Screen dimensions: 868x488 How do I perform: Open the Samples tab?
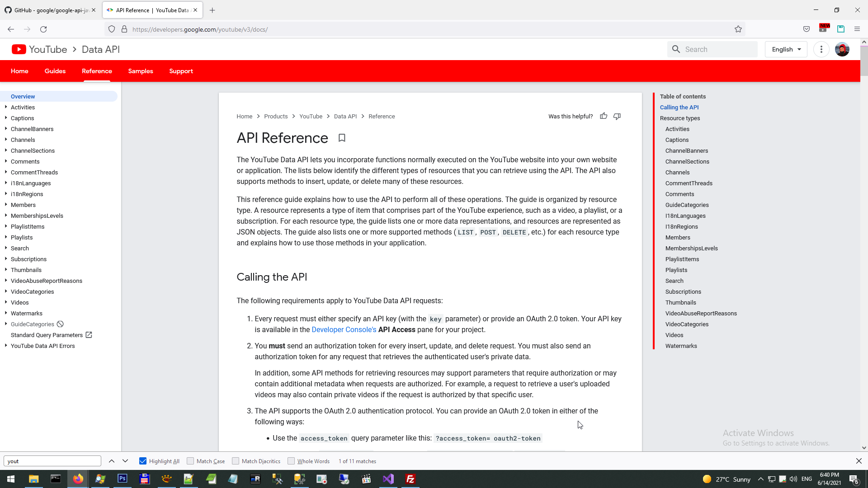point(141,71)
